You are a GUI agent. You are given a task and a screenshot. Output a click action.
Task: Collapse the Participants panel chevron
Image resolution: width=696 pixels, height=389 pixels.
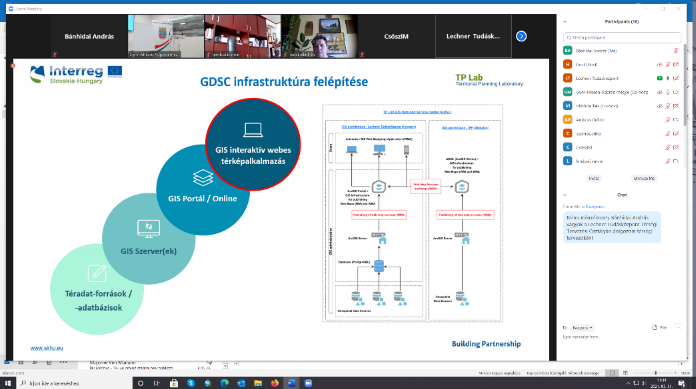[x=565, y=22]
